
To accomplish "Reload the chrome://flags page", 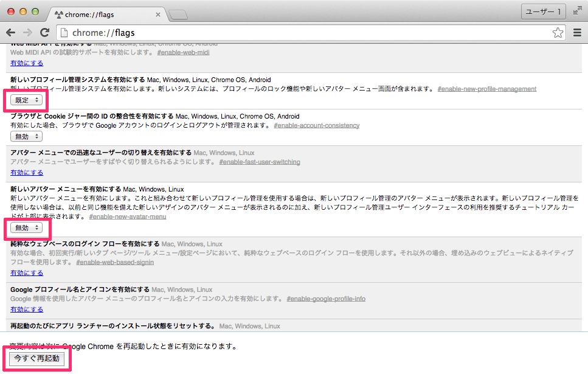I will coord(44,33).
